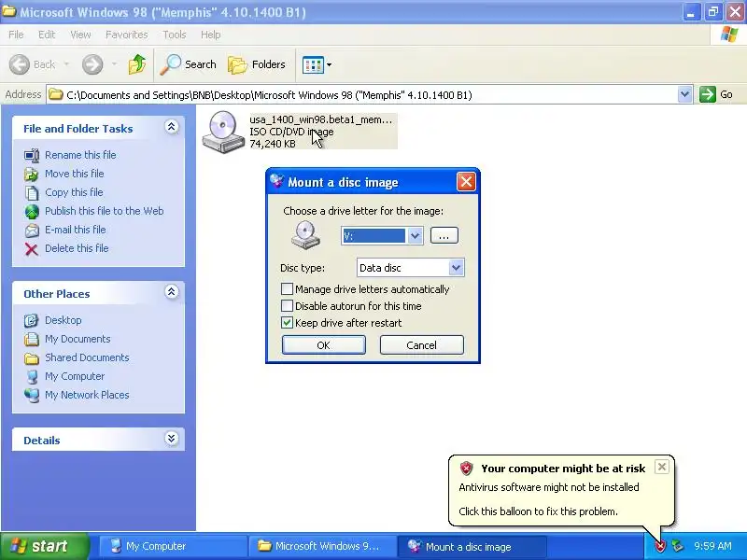Click the drive icon in mount dialog
Viewport: 747px width, 560px height.
[x=305, y=235]
